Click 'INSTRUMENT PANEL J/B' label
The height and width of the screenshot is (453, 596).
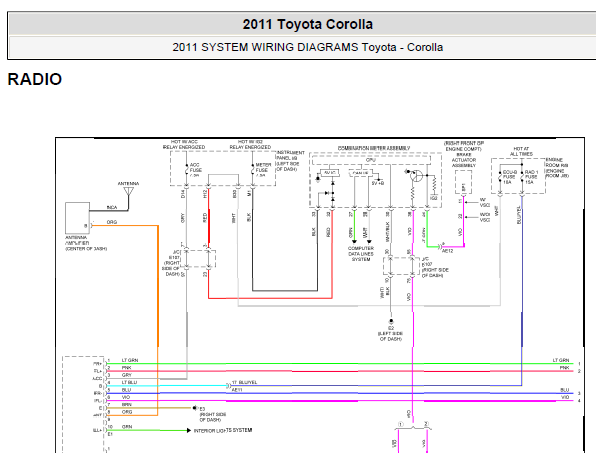point(290,161)
